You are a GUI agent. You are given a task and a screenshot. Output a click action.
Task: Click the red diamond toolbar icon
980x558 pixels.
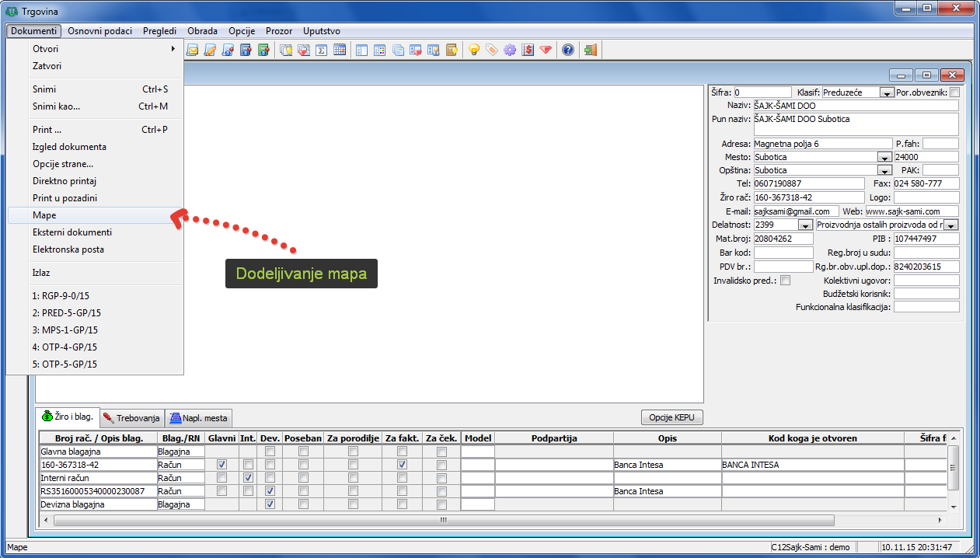pyautogui.click(x=546, y=50)
